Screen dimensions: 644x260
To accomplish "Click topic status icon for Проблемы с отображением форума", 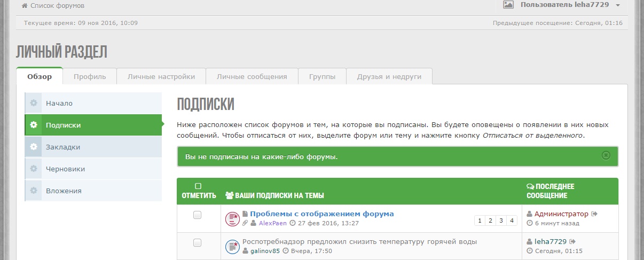I will 232,218.
